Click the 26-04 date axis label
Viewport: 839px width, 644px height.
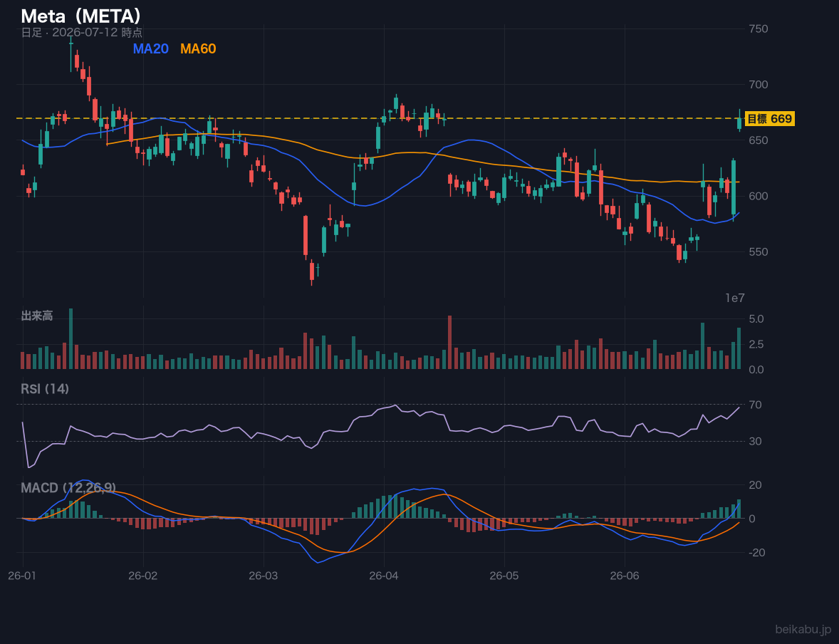pyautogui.click(x=384, y=576)
